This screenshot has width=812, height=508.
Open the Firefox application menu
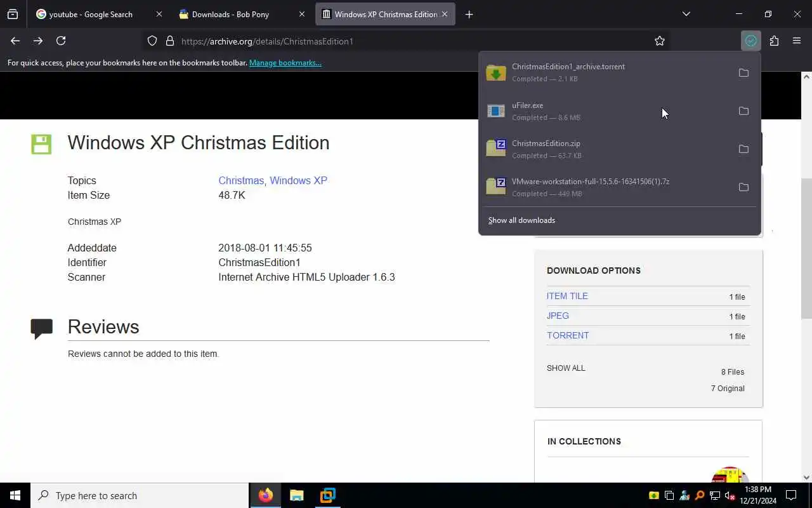click(797, 41)
